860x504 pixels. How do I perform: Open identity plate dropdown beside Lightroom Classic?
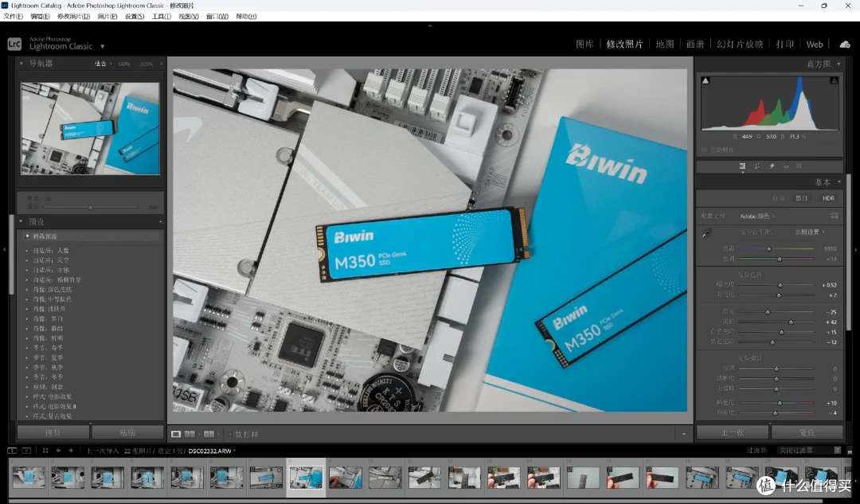point(102,47)
